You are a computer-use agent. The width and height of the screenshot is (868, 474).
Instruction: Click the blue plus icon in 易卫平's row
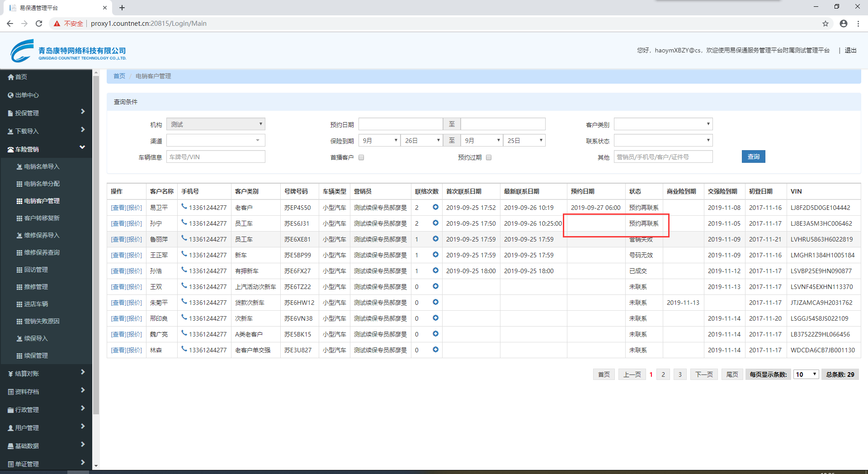tap(435, 207)
